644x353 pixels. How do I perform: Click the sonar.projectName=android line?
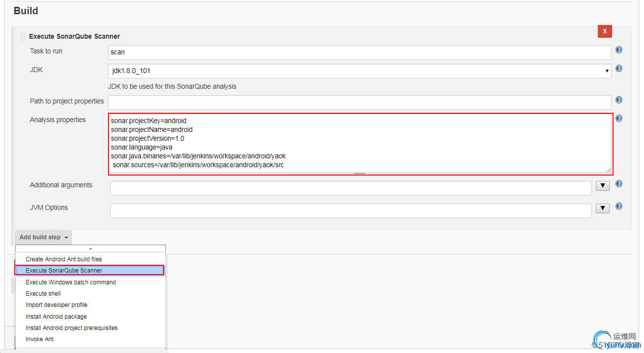(152, 129)
